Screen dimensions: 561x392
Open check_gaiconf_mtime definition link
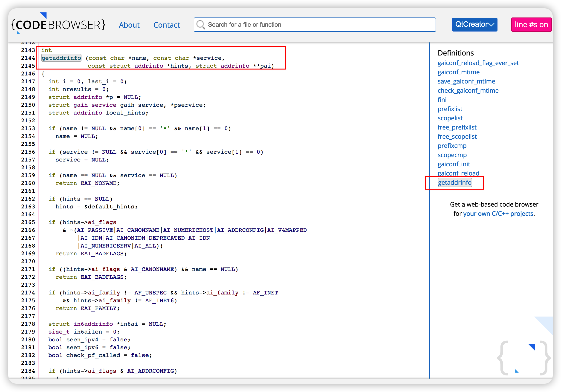468,91
